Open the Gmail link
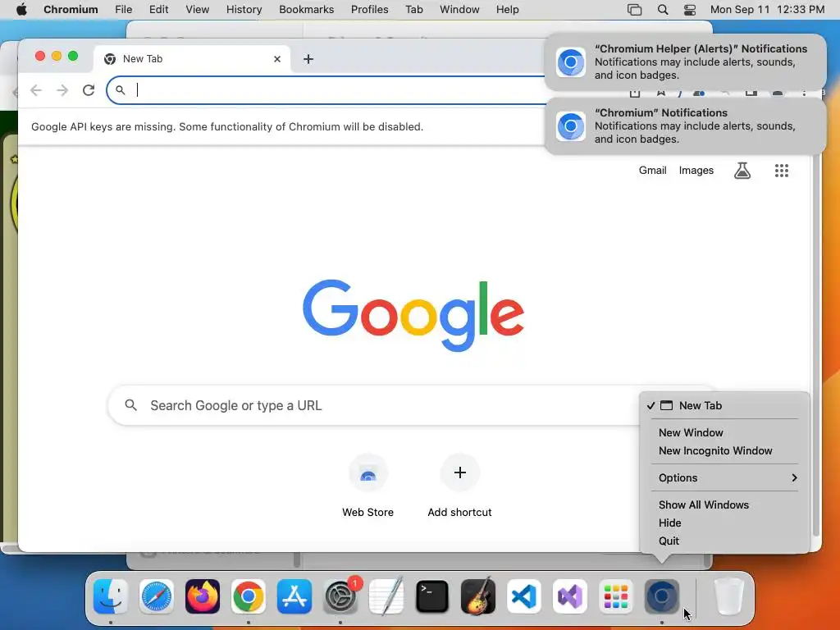This screenshot has width=840, height=630. coord(652,171)
